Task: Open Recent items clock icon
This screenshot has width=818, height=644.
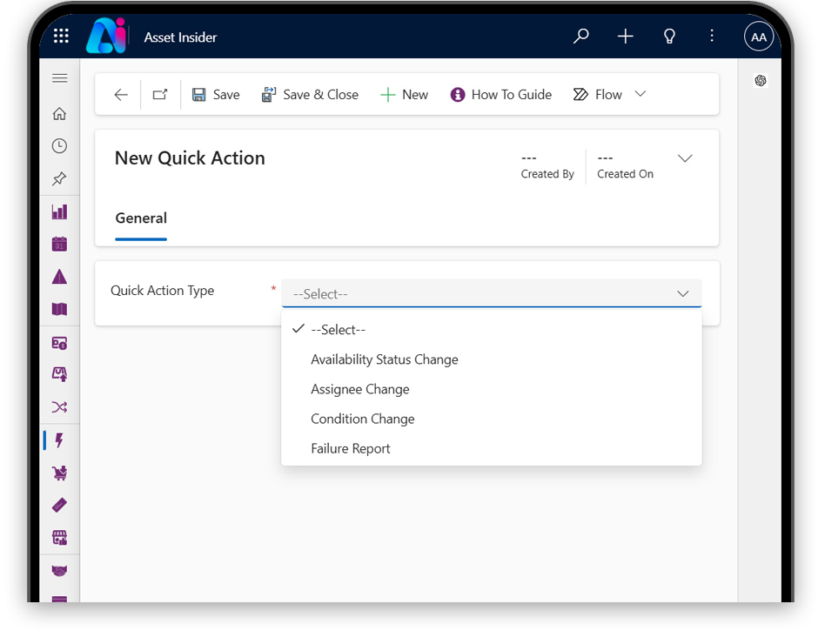Action: 59,145
